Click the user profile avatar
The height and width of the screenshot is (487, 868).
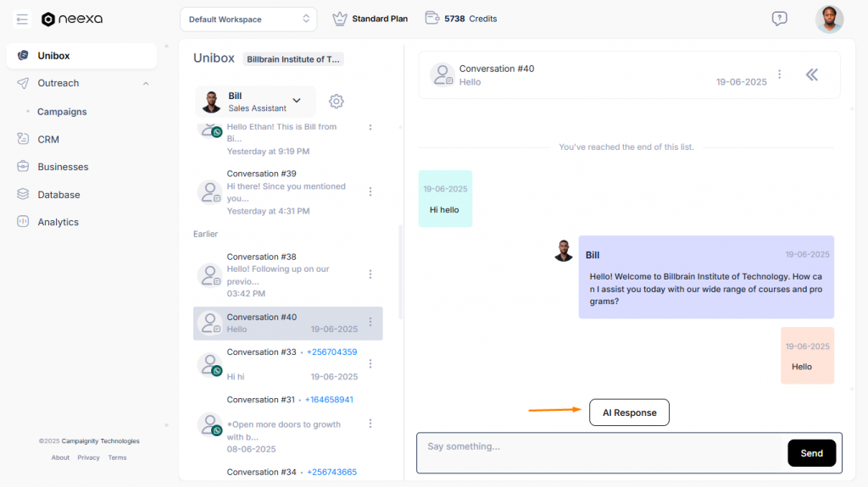pos(829,19)
